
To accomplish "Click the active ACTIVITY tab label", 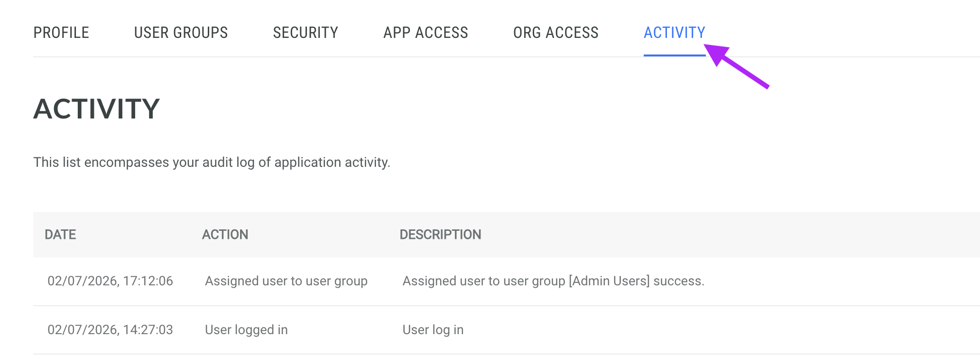I will (675, 33).
